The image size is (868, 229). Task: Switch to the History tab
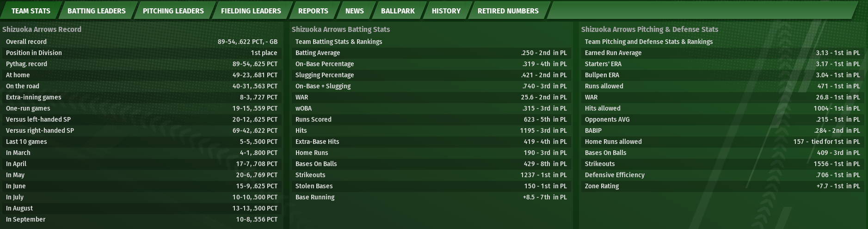[446, 11]
